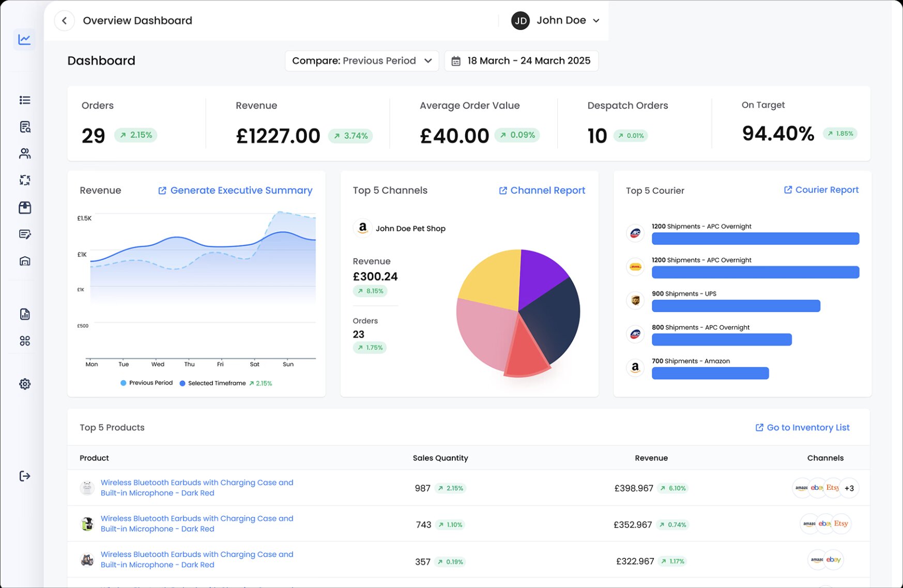The height and width of the screenshot is (588, 903).
Task: Click the list view sidebar icon
Action: (x=24, y=100)
